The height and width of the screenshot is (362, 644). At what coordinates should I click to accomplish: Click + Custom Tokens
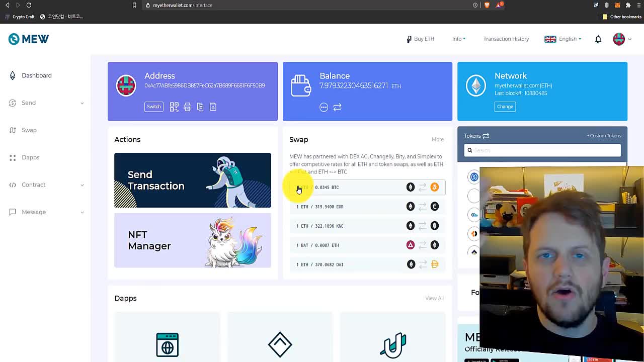click(x=604, y=136)
